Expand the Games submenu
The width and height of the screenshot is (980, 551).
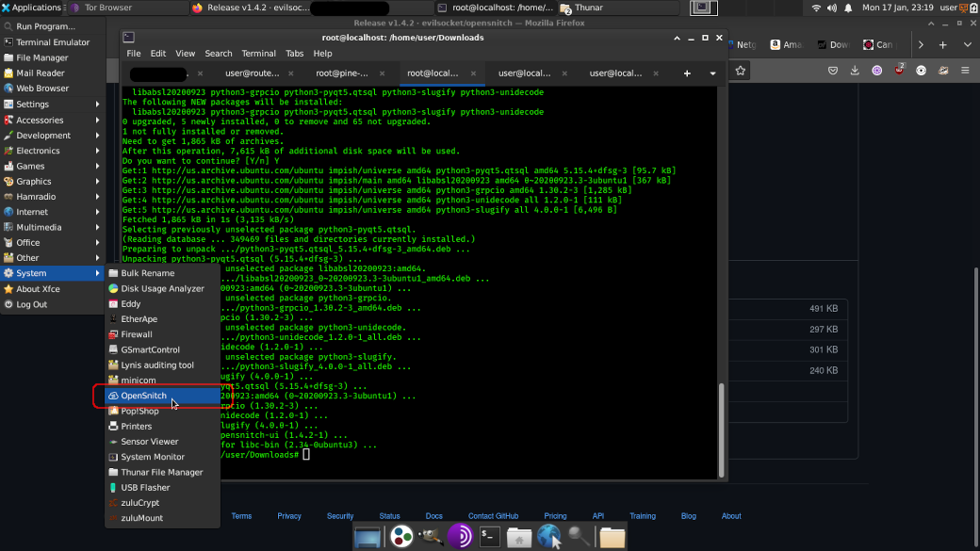click(53, 166)
